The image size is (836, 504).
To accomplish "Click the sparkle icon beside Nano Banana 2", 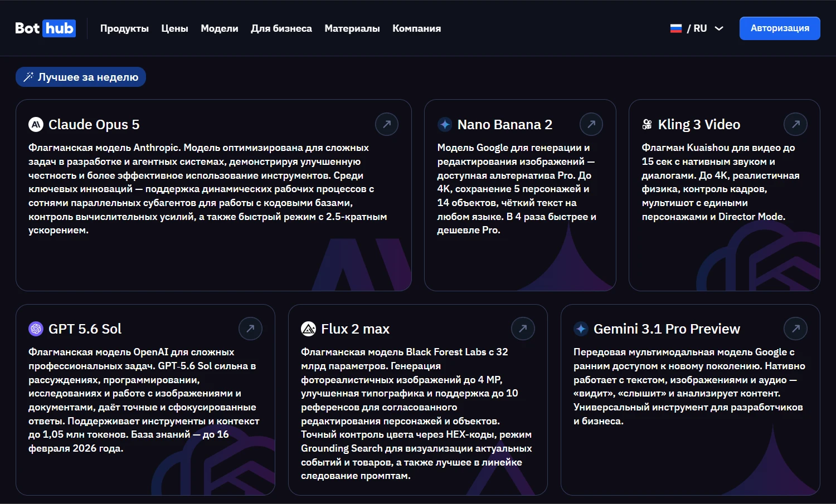I will click(x=445, y=124).
